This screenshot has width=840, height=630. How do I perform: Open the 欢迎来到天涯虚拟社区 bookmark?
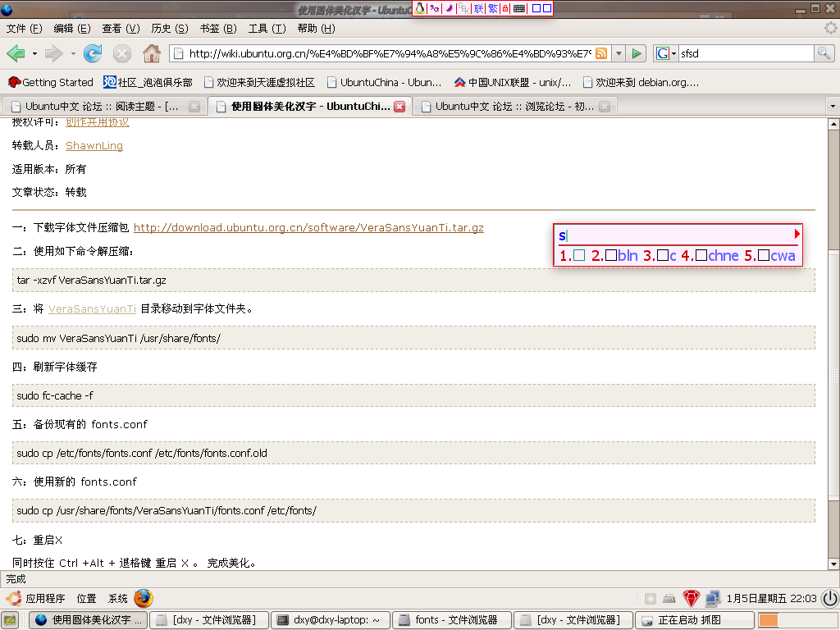point(259,82)
